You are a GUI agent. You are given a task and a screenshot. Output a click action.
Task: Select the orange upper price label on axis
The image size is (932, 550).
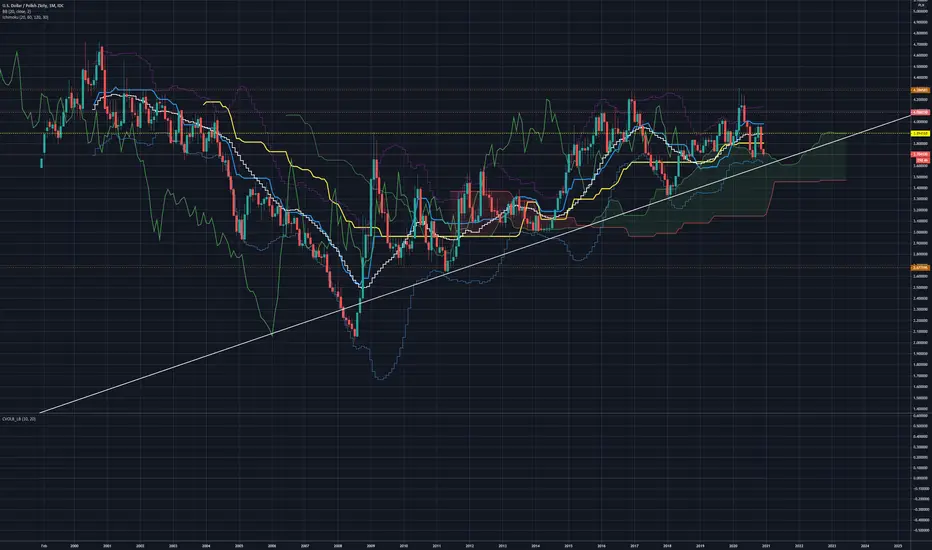click(x=921, y=90)
